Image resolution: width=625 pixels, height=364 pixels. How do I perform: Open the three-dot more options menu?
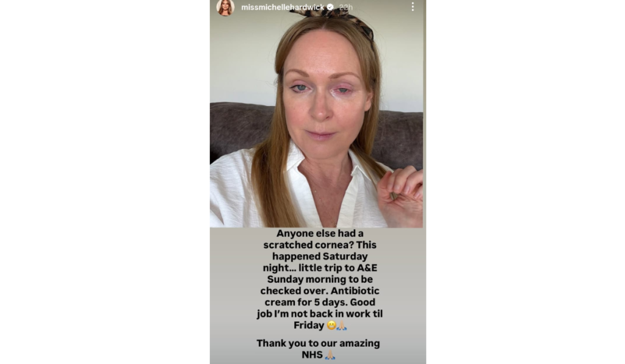[413, 7]
